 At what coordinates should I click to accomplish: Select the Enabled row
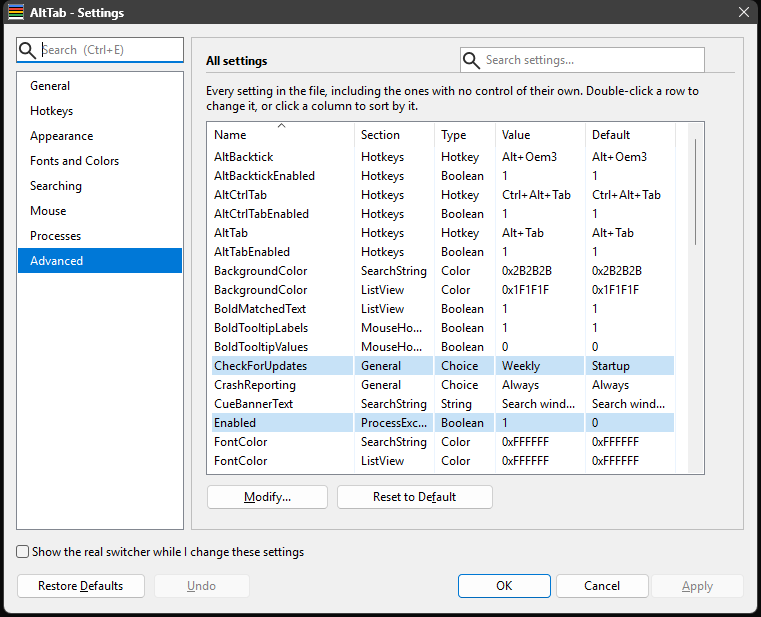pyautogui.click(x=443, y=423)
